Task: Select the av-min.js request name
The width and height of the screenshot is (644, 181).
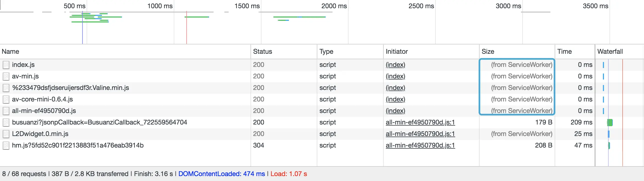Action: click(x=25, y=76)
